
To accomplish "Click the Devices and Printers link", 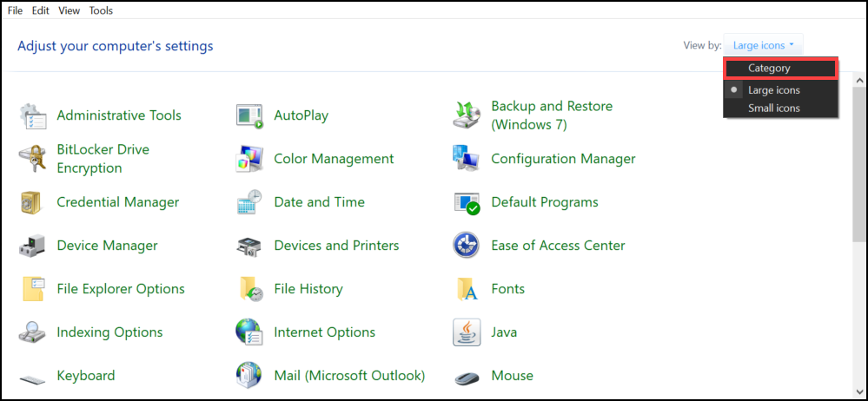I will [x=336, y=246].
